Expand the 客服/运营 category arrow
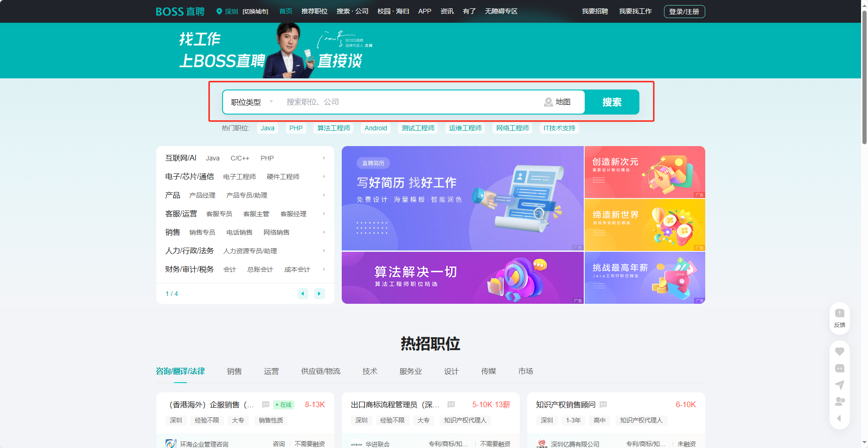 point(324,214)
